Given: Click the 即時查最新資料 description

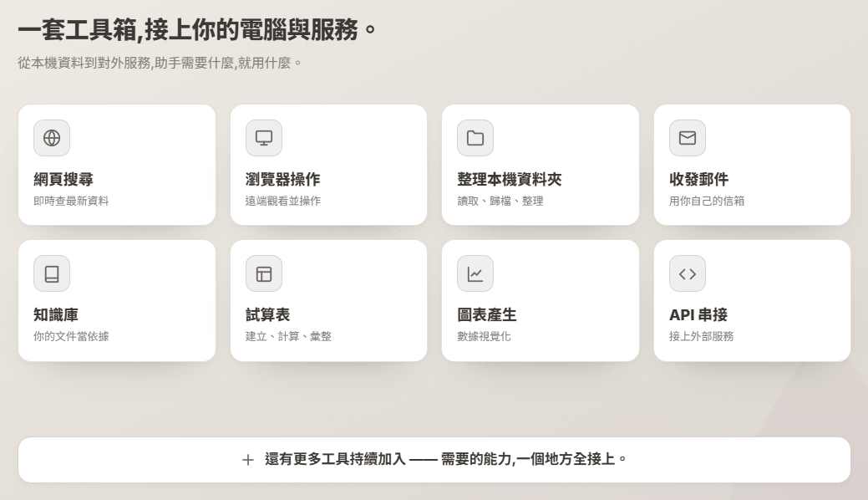Looking at the screenshot, I should 71,201.
